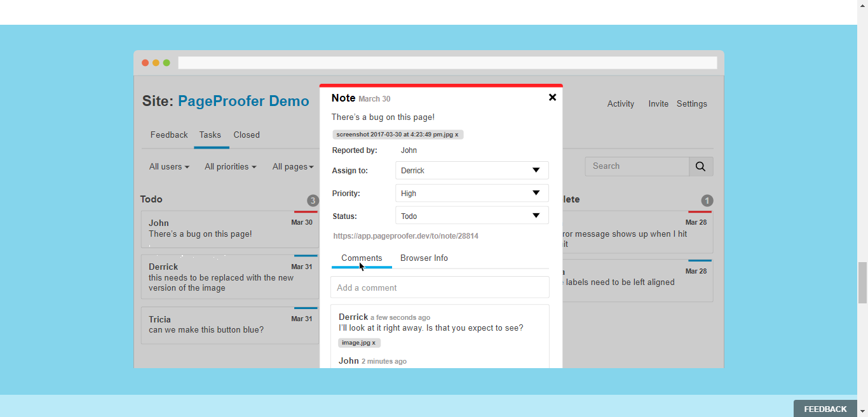868x417 pixels.
Task: Open the image.jpg attachment chip
Action: click(359, 343)
